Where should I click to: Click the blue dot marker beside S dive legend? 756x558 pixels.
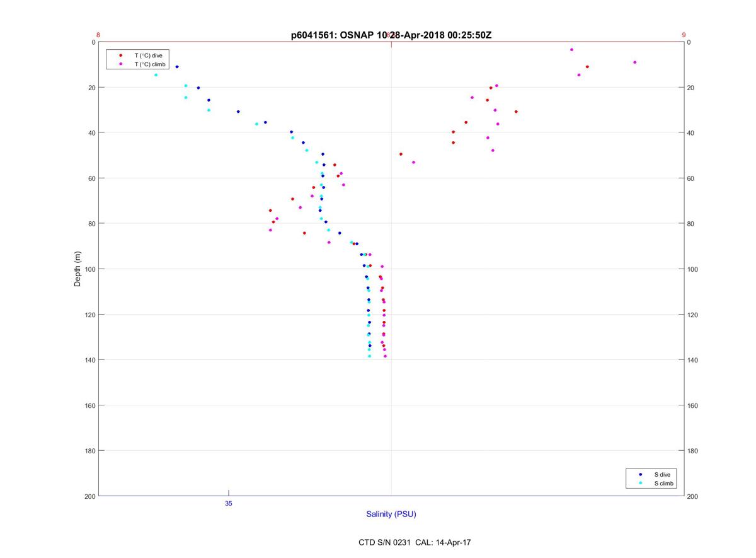coord(640,474)
